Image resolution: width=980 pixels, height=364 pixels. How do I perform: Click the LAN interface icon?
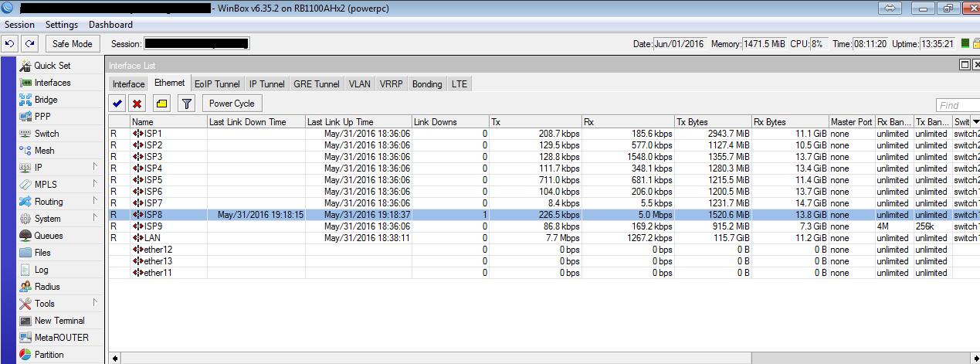[x=138, y=238]
